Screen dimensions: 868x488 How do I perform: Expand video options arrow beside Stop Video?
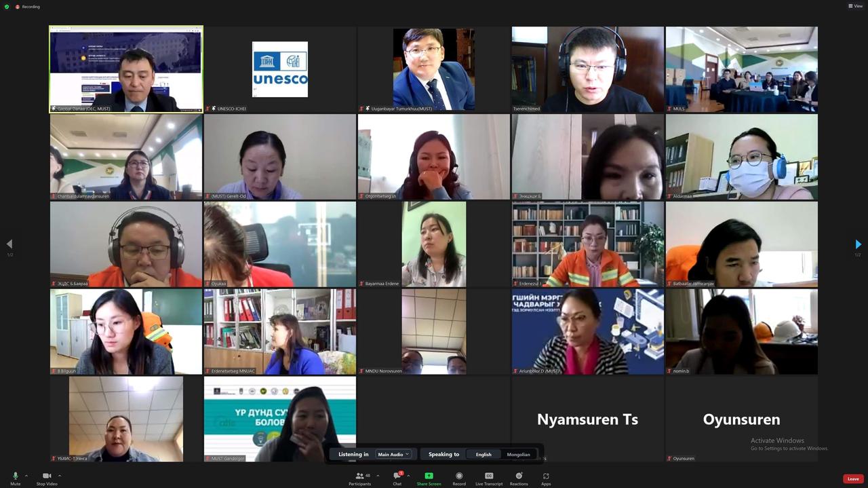[x=60, y=476]
